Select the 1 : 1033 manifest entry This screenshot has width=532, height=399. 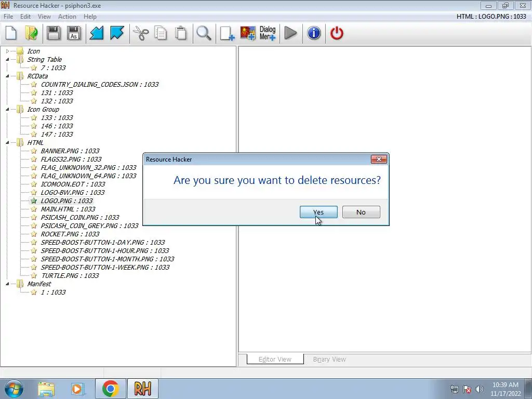coord(53,292)
